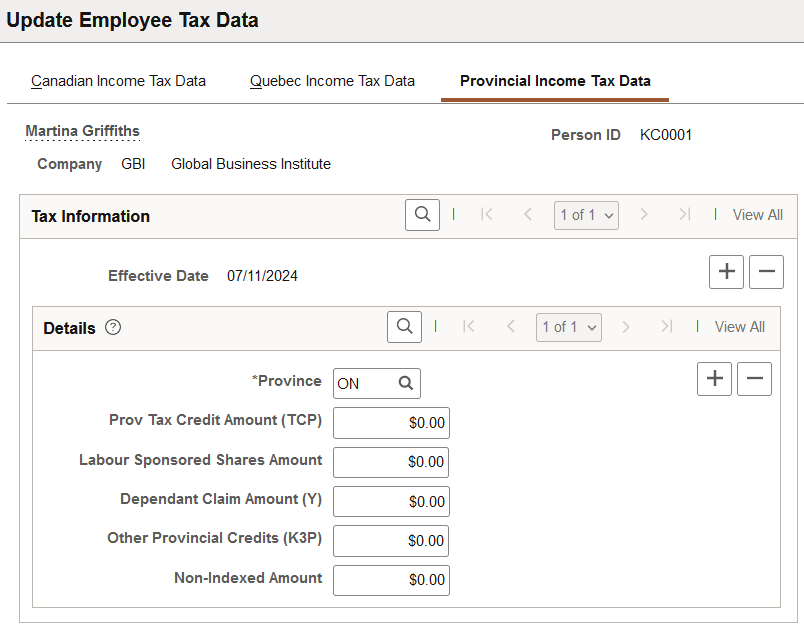Click the Details section search icon
The width and height of the screenshot is (804, 629).
(404, 326)
